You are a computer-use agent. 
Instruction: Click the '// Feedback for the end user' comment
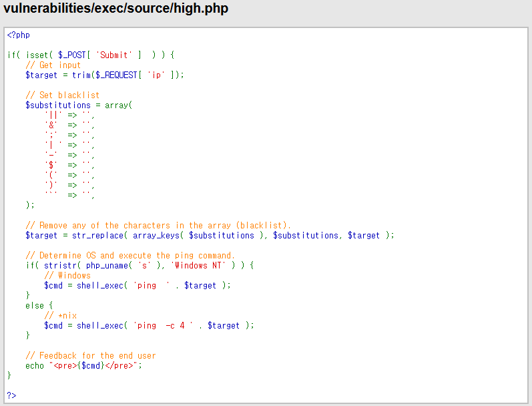91,356
